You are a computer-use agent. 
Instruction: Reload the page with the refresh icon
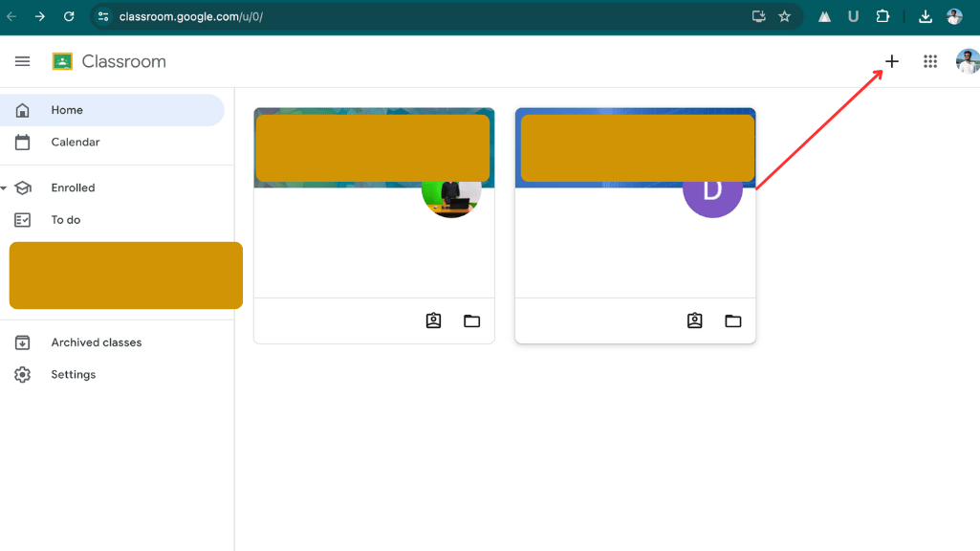pos(67,16)
